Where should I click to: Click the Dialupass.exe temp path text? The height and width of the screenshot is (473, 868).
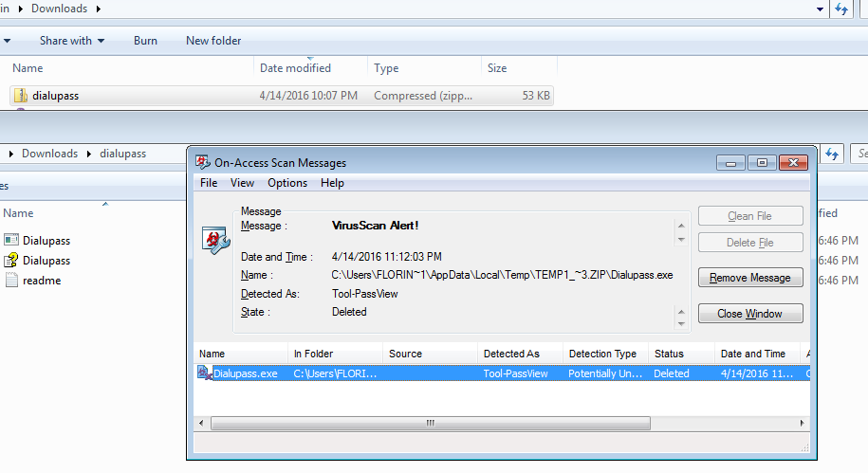coord(502,275)
